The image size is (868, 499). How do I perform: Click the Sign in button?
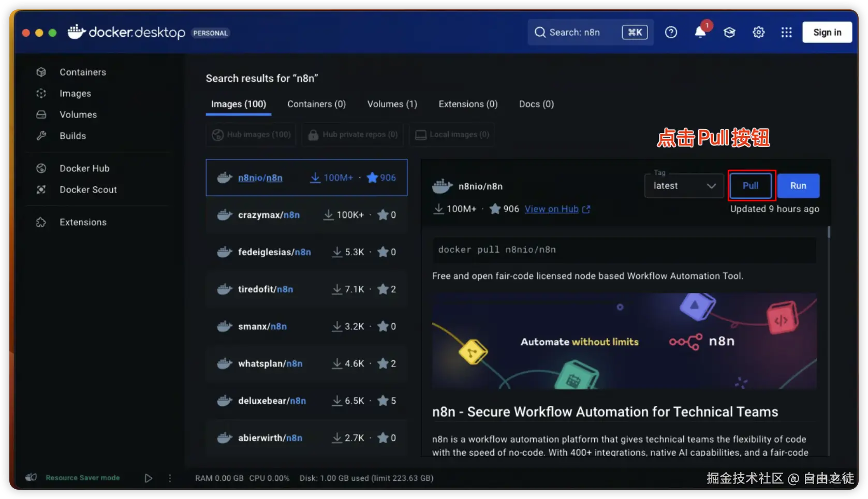[x=827, y=32]
